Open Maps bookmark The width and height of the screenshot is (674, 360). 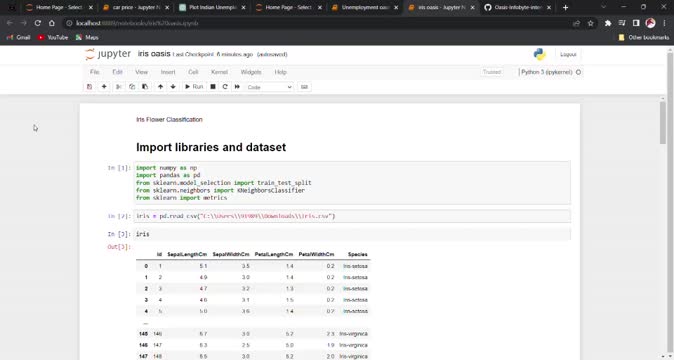87,37
